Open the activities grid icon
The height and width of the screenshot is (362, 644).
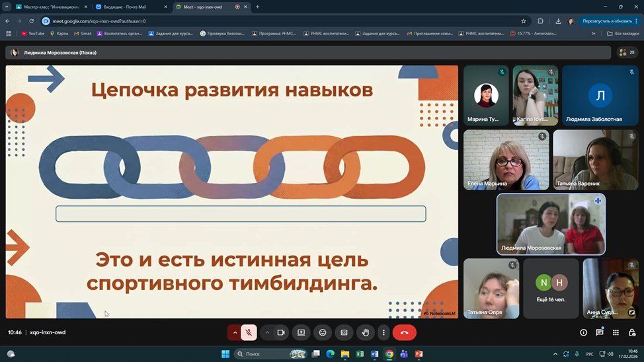616,332
